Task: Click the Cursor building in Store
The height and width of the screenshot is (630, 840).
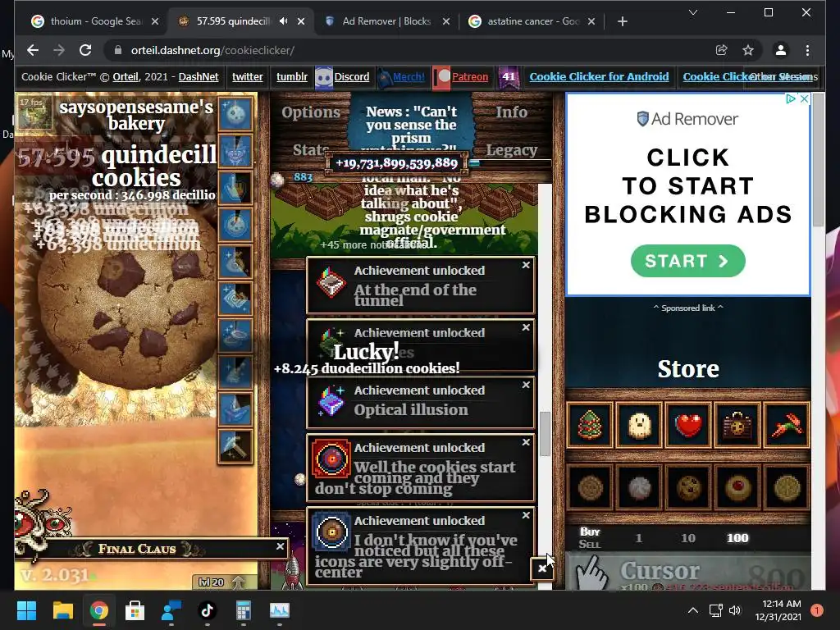Action: click(688, 572)
